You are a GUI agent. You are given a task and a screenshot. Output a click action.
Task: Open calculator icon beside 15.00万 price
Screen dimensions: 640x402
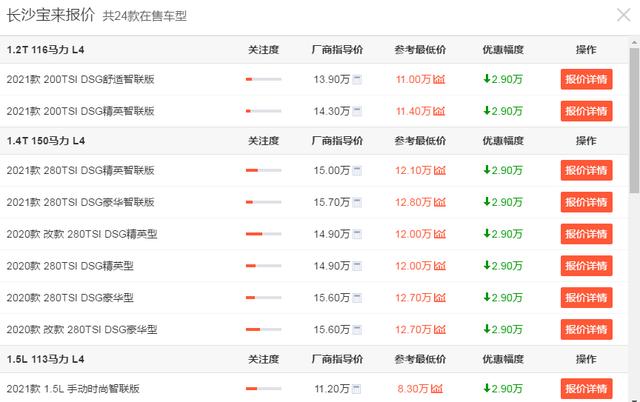pyautogui.click(x=357, y=171)
